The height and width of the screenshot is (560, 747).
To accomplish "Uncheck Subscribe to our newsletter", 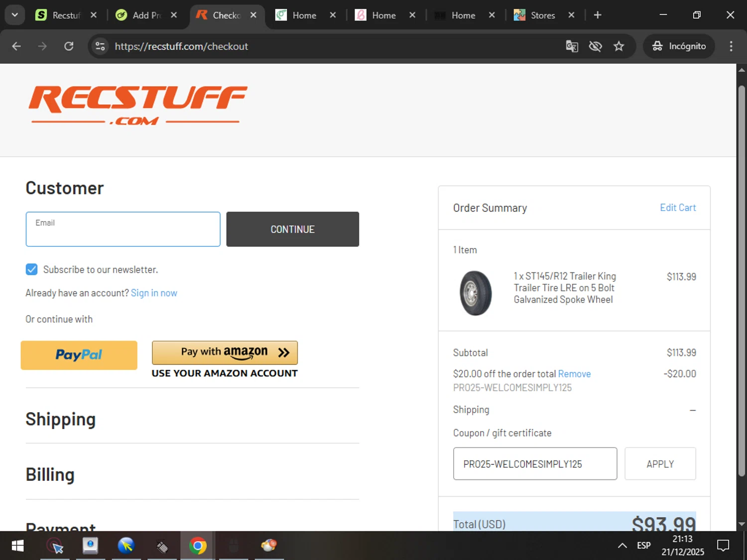I will [x=31, y=269].
